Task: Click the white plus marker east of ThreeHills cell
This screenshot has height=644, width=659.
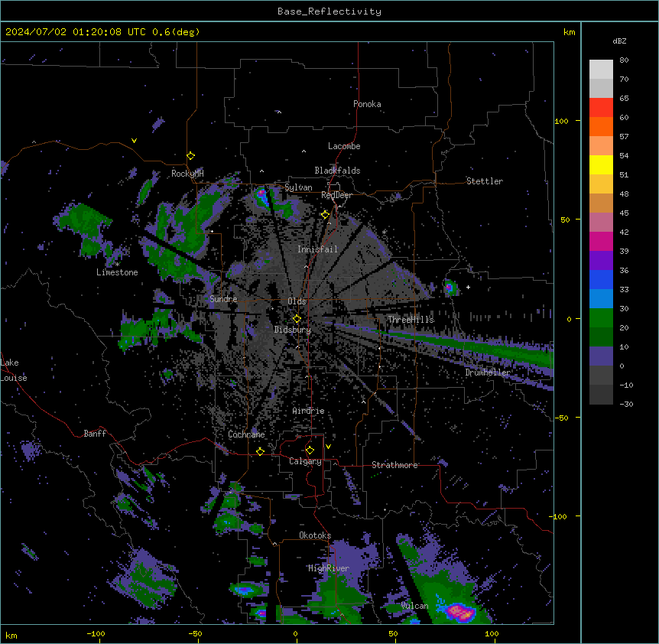Action: point(468,287)
